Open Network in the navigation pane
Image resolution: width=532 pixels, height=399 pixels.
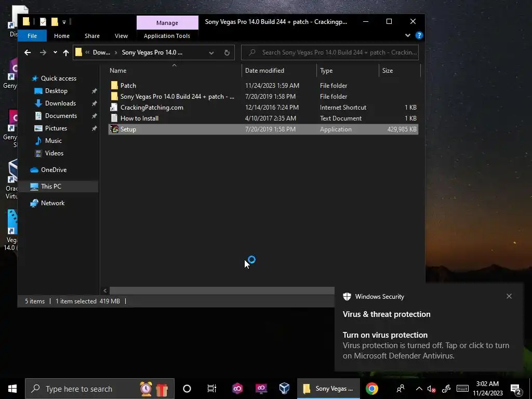pos(52,203)
